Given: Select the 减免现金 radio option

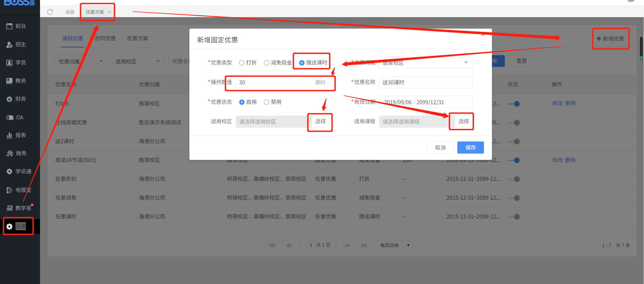Looking at the screenshot, I should point(267,63).
